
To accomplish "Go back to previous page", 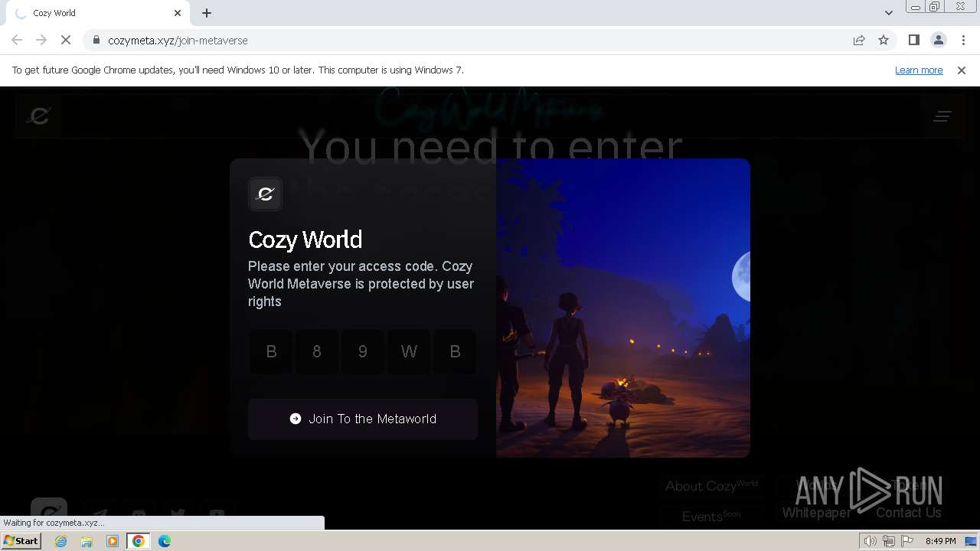I will coord(17,41).
